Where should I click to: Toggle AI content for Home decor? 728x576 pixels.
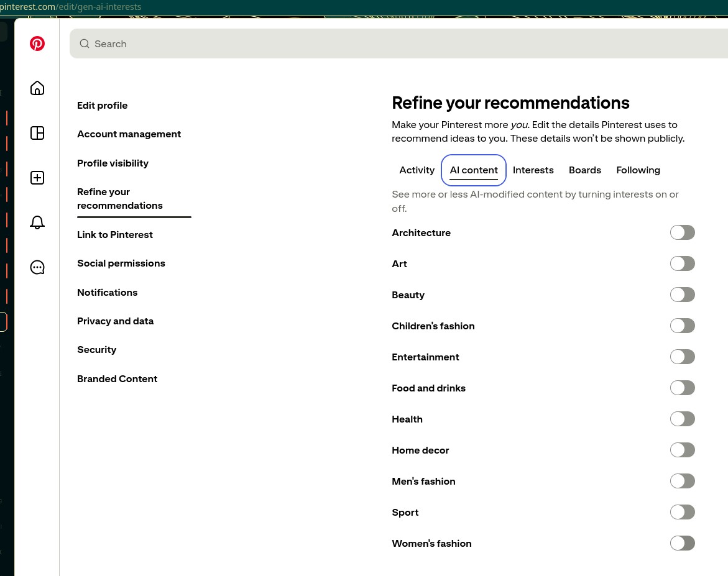point(682,450)
